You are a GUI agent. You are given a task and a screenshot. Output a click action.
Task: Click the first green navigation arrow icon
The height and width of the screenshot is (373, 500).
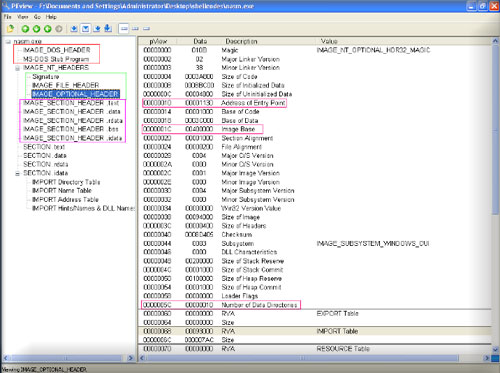(25, 29)
